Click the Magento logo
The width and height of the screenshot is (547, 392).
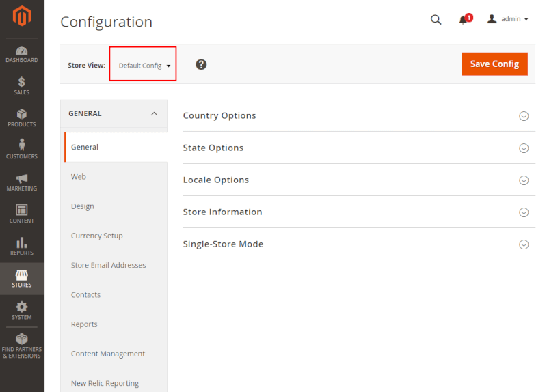[22, 16]
